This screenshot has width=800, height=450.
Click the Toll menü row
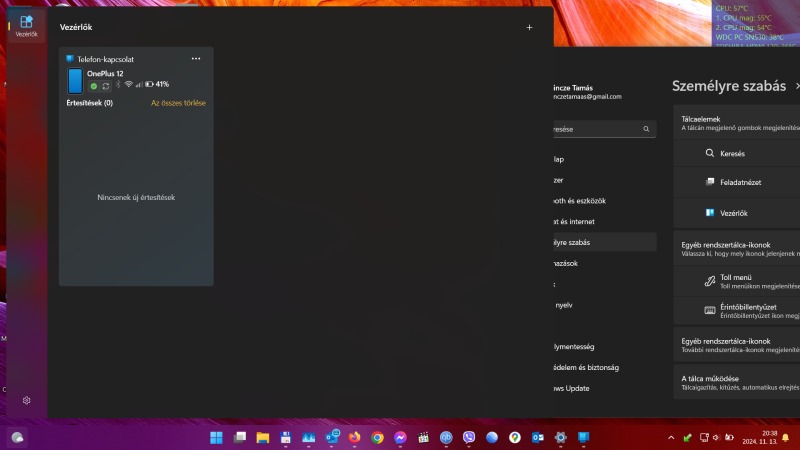(x=737, y=281)
